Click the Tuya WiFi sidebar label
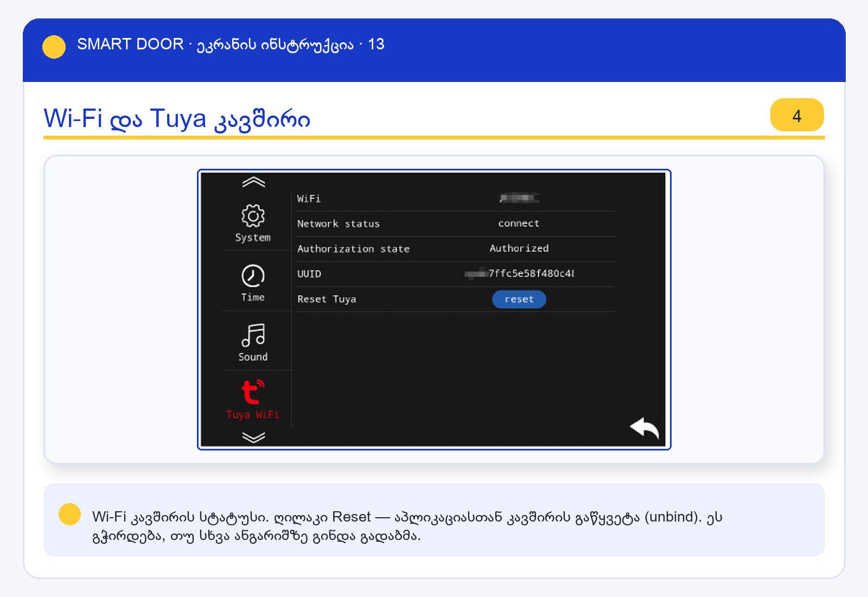 coord(253,415)
